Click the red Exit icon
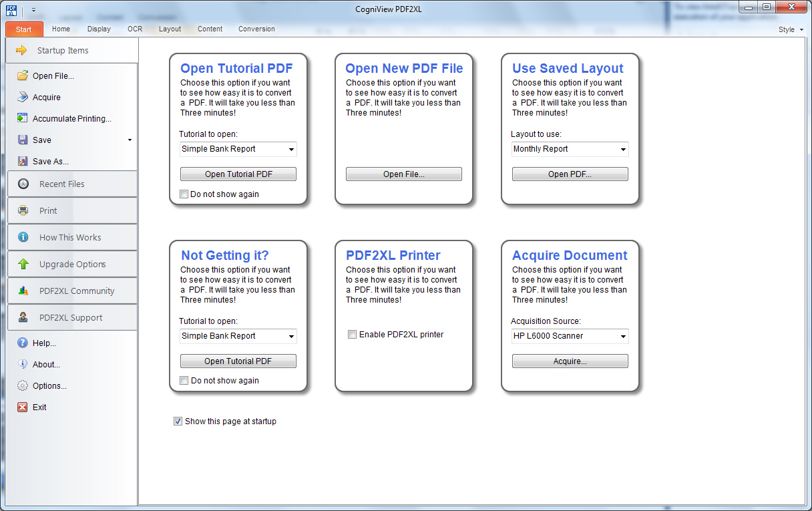This screenshot has height=511, width=812. click(23, 407)
